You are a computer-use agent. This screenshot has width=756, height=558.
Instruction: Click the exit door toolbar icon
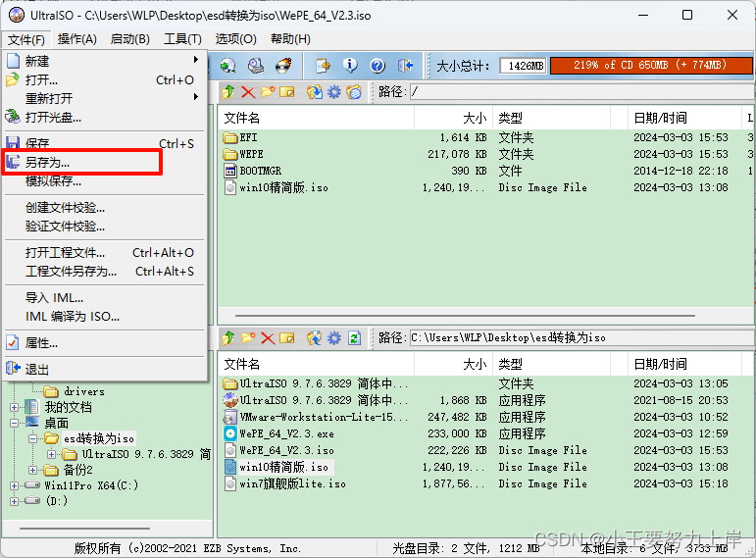[x=406, y=65]
